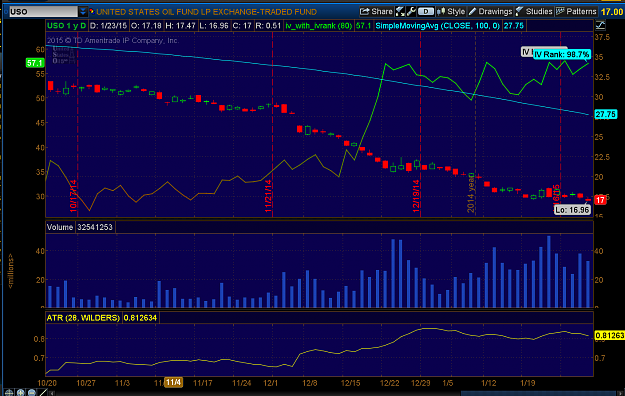Click the 10/20 date axis label
Viewport: 625px width, 396px height.
pos(47,383)
